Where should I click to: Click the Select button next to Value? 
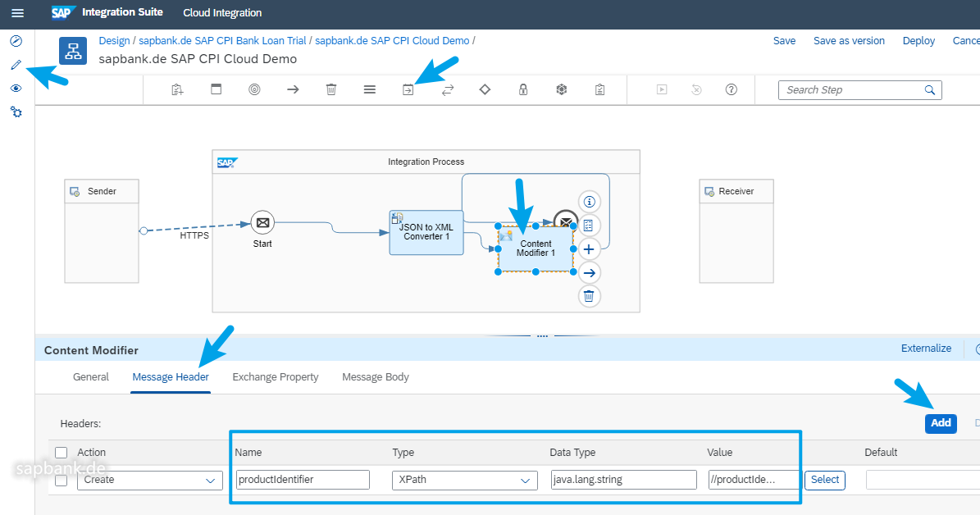(825, 480)
